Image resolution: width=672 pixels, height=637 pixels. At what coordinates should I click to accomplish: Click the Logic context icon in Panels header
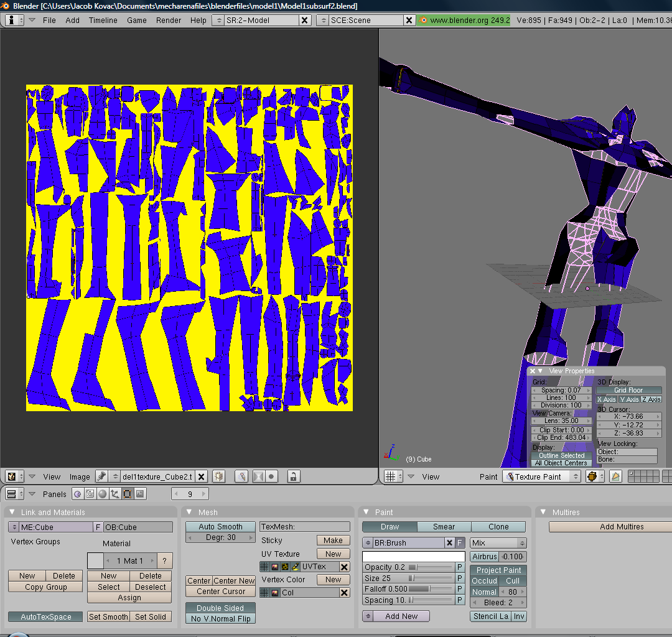(77, 494)
